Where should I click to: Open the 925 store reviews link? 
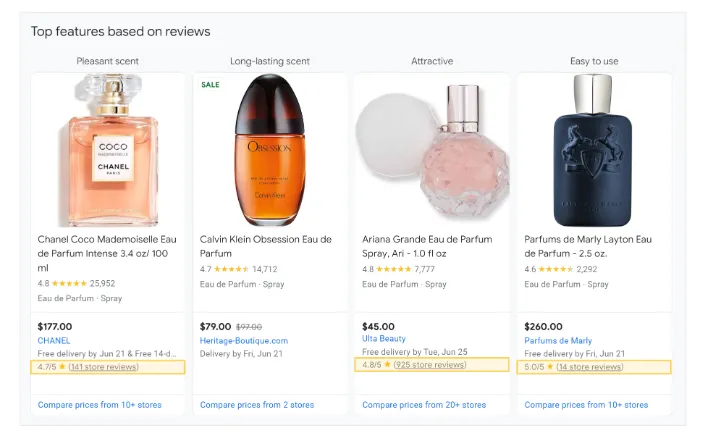pos(430,365)
